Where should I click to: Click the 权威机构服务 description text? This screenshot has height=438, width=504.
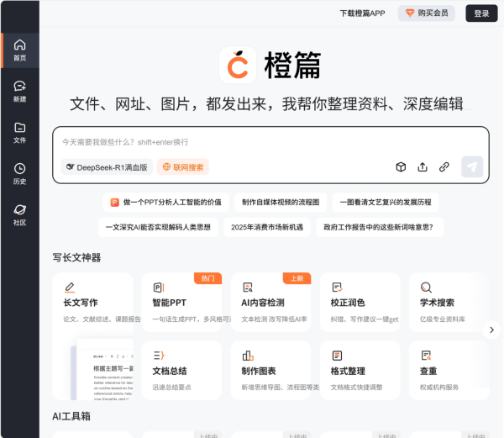point(439,388)
